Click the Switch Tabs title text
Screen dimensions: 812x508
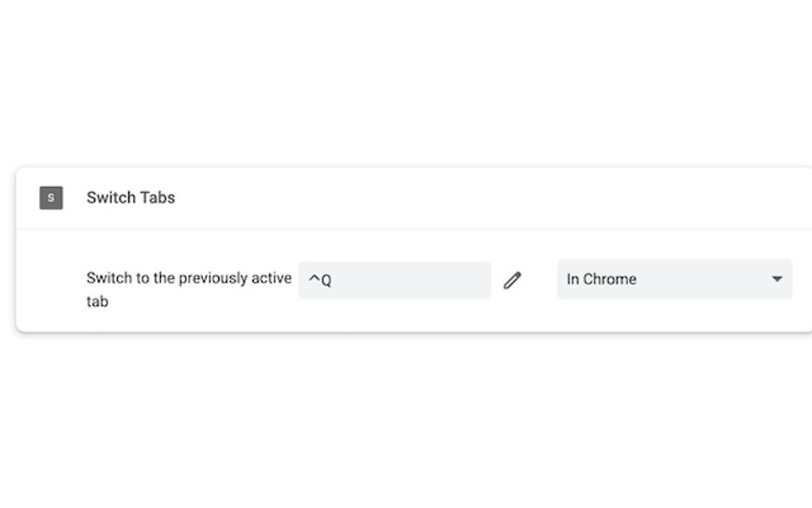point(130,197)
